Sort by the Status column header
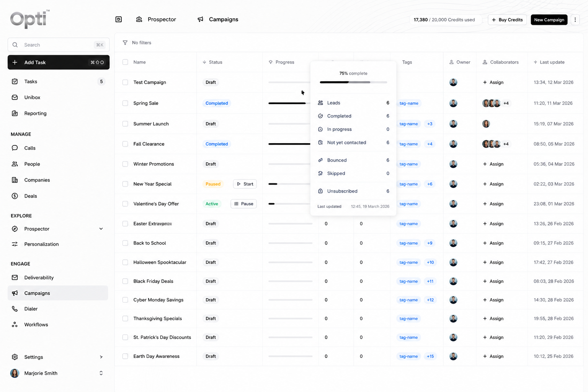 click(x=212, y=62)
